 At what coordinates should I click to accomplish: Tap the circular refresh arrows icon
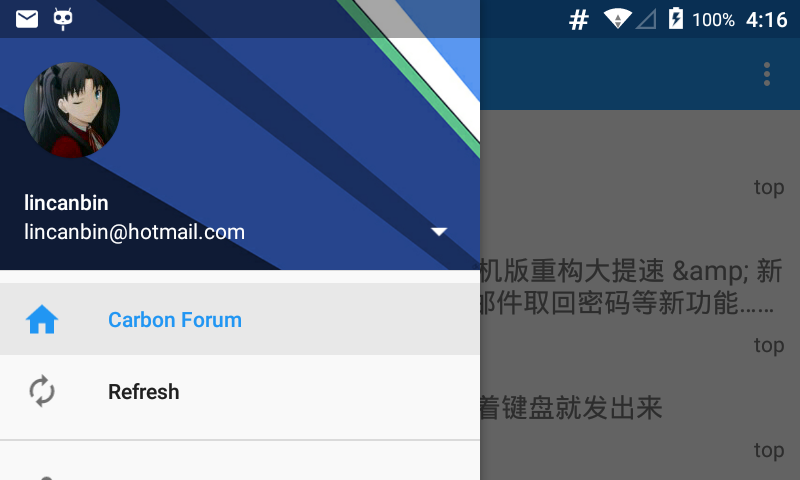(x=42, y=391)
